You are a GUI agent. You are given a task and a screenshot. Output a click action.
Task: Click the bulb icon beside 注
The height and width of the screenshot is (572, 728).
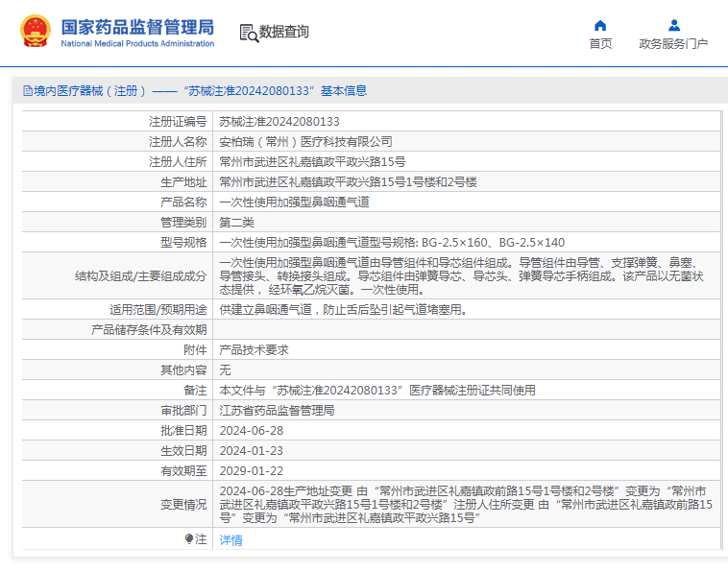click(189, 538)
